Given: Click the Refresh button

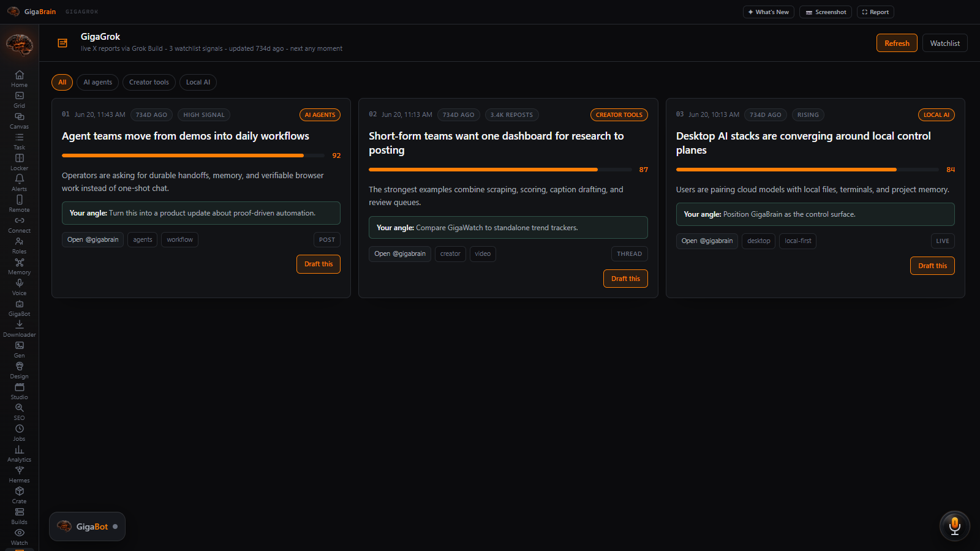Looking at the screenshot, I should 897,43.
